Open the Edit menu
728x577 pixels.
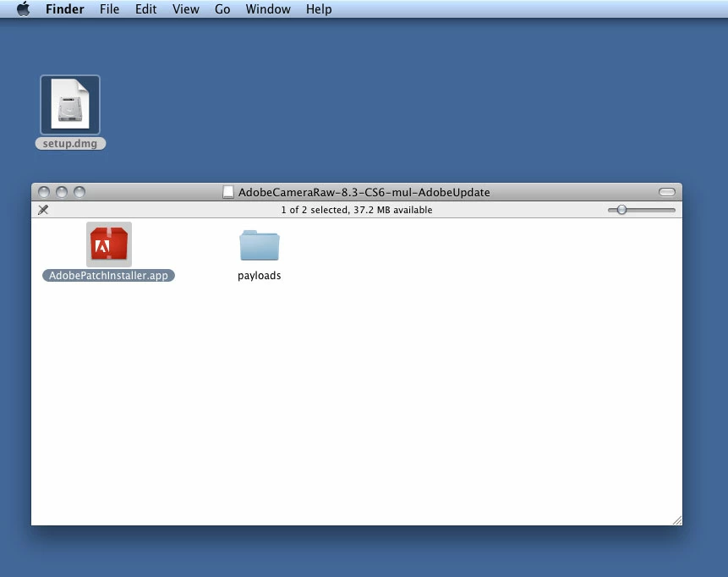click(x=145, y=8)
